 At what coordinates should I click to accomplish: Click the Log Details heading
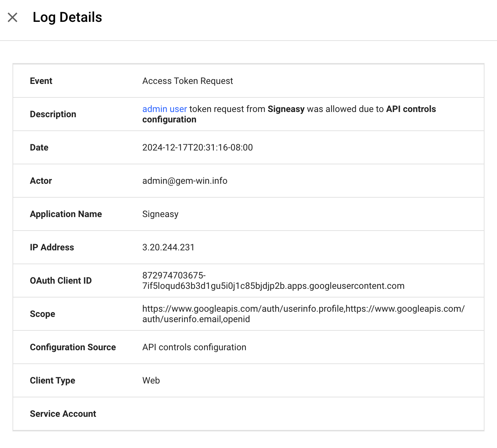coord(67,17)
